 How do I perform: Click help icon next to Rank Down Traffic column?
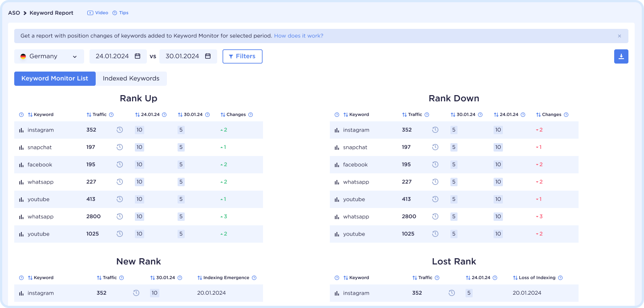[427, 115]
